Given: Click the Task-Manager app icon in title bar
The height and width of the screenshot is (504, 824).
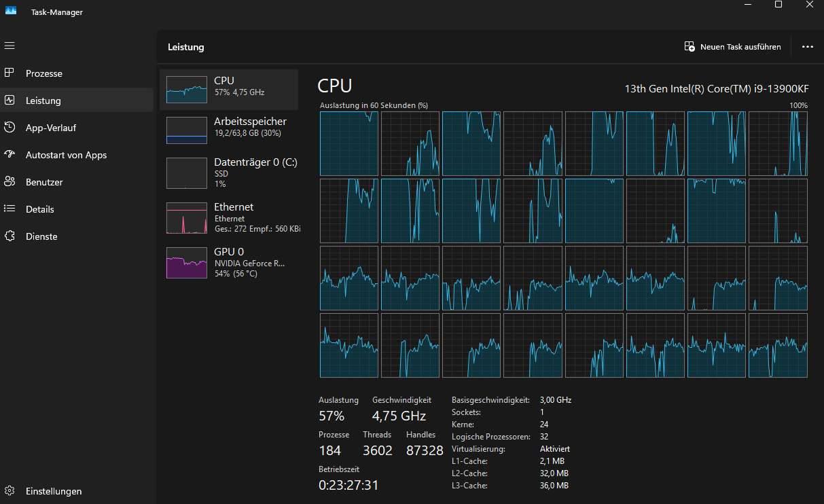Looking at the screenshot, I should (x=11, y=10).
